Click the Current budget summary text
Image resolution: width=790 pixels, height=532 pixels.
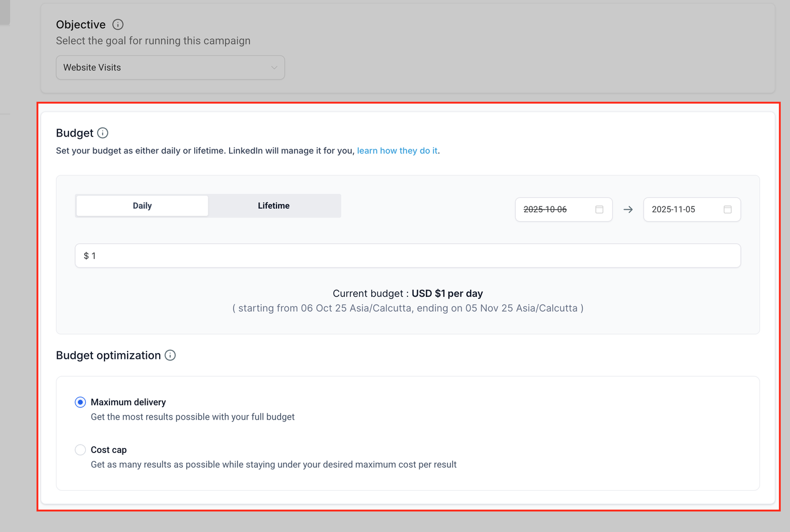pos(407,294)
